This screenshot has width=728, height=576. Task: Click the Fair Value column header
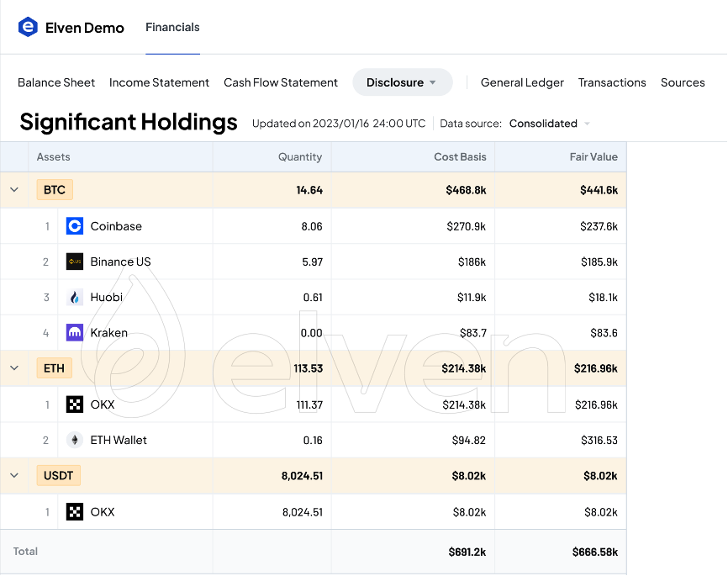tap(593, 157)
